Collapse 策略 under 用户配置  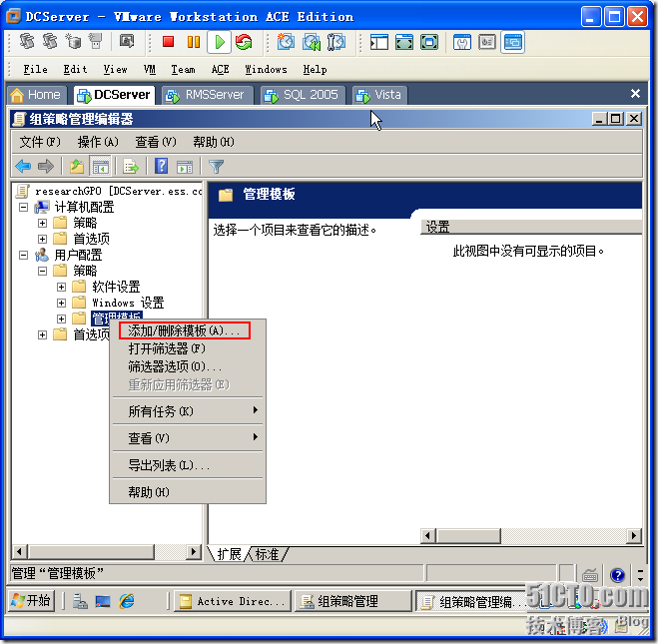[x=42, y=271]
